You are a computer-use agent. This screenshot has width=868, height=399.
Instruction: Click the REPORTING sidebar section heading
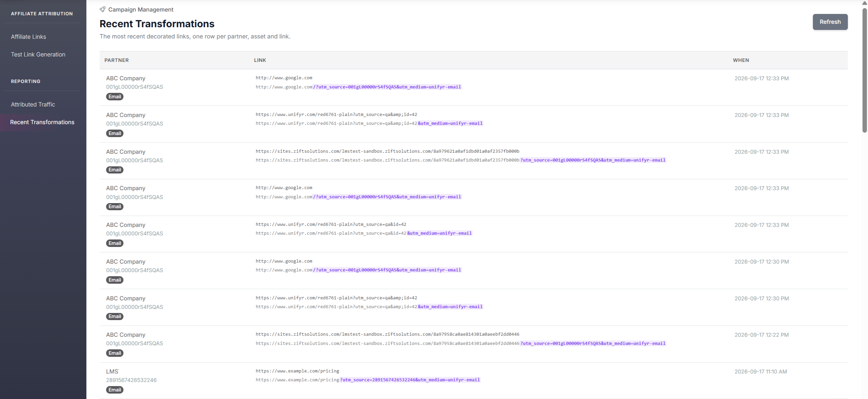click(x=25, y=81)
